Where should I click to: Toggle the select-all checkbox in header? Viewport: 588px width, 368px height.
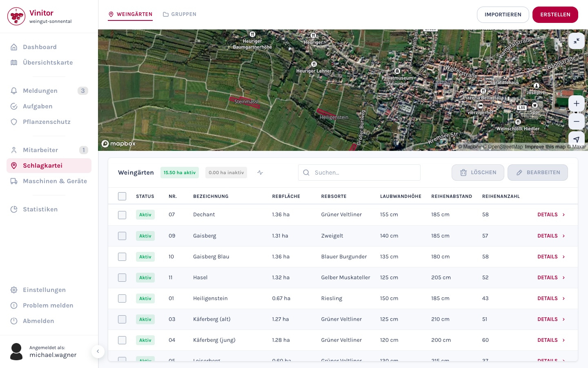click(122, 196)
